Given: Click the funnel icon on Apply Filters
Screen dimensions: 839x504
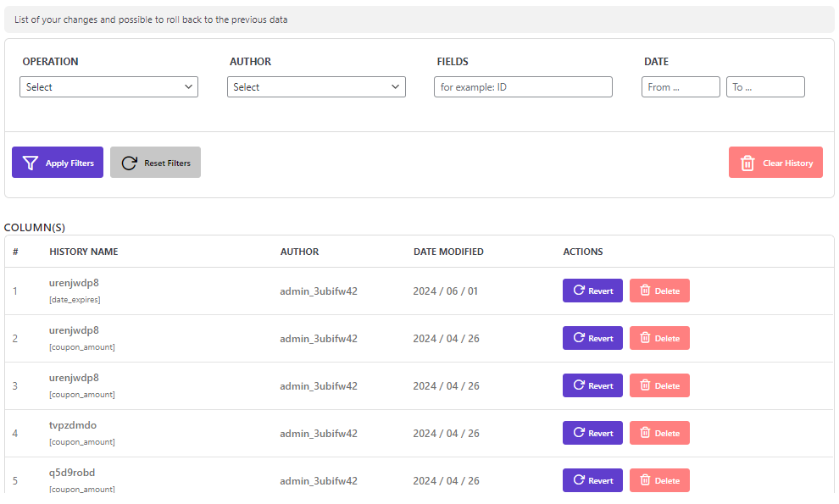Looking at the screenshot, I should tap(31, 163).
